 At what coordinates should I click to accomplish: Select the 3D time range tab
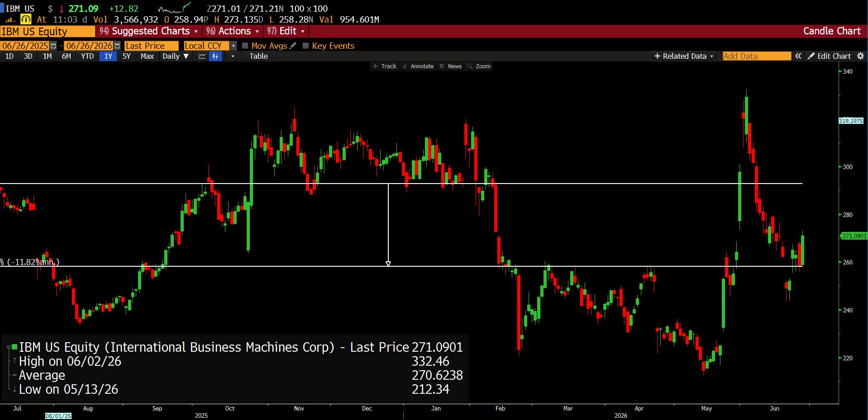pos(28,56)
